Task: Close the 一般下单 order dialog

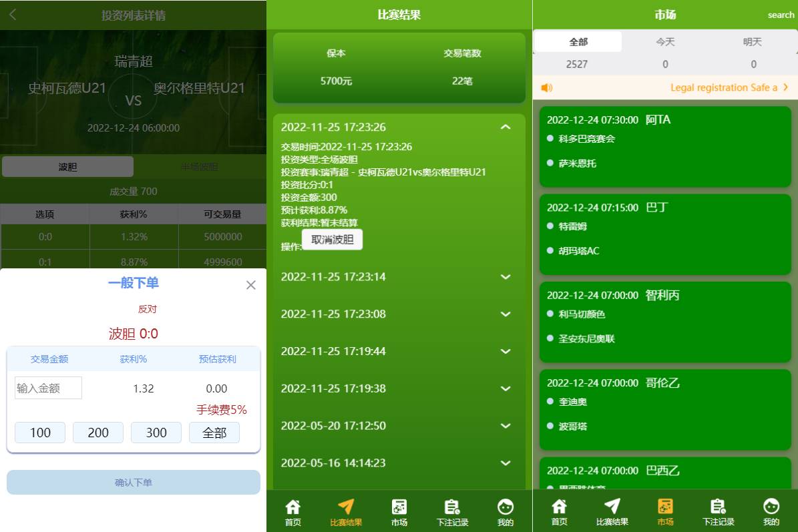Action: pos(251,285)
